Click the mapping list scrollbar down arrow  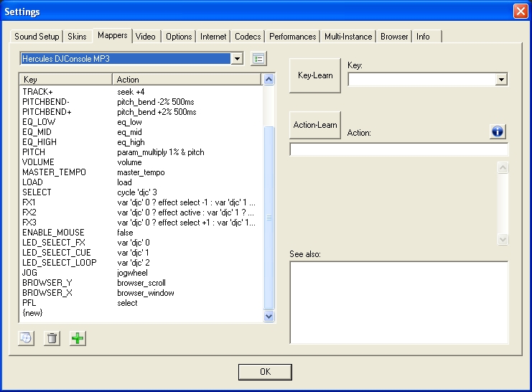[x=269, y=316]
